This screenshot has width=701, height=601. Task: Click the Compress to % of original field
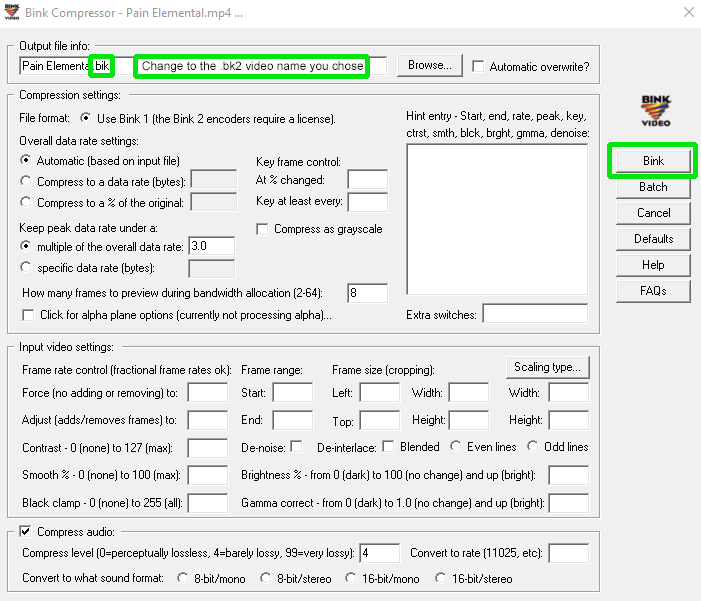[x=214, y=202]
